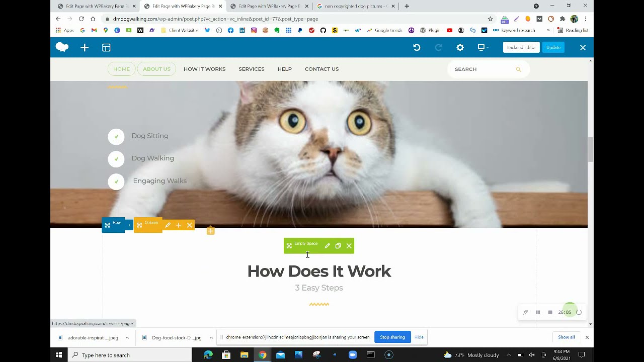The image size is (644, 362).
Task: Edit Empty Space with pencil icon
Action: [327, 246]
